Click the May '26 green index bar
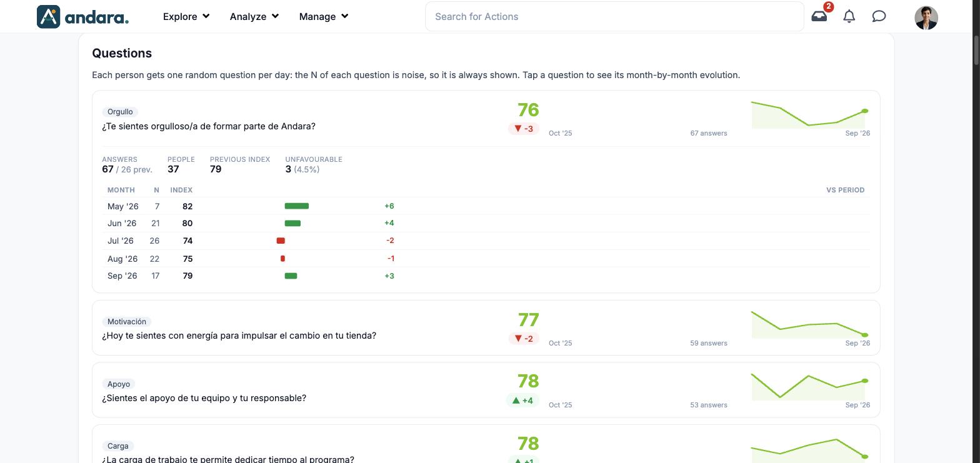 [296, 206]
